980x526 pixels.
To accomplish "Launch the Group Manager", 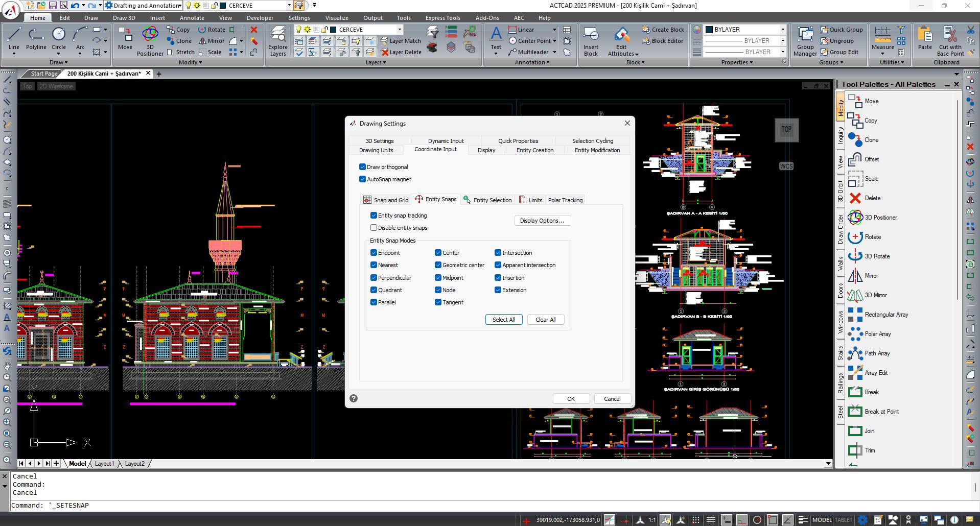I will pyautogui.click(x=805, y=41).
